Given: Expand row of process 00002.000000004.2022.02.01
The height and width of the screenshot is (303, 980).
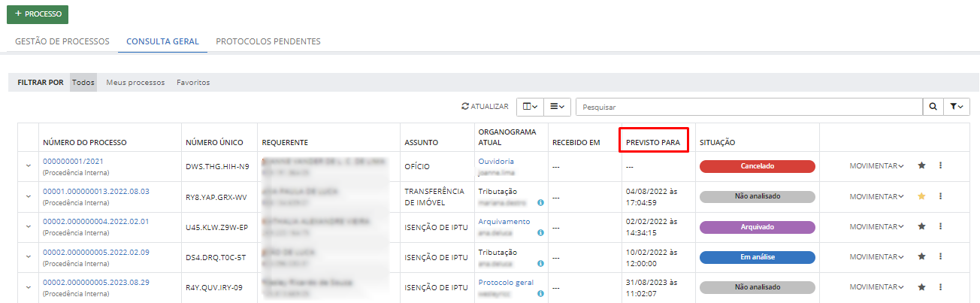Looking at the screenshot, I should pyautogui.click(x=29, y=226).
